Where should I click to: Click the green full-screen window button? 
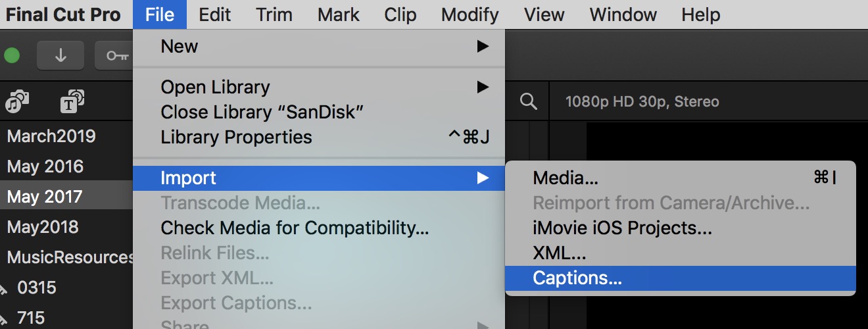(x=12, y=56)
